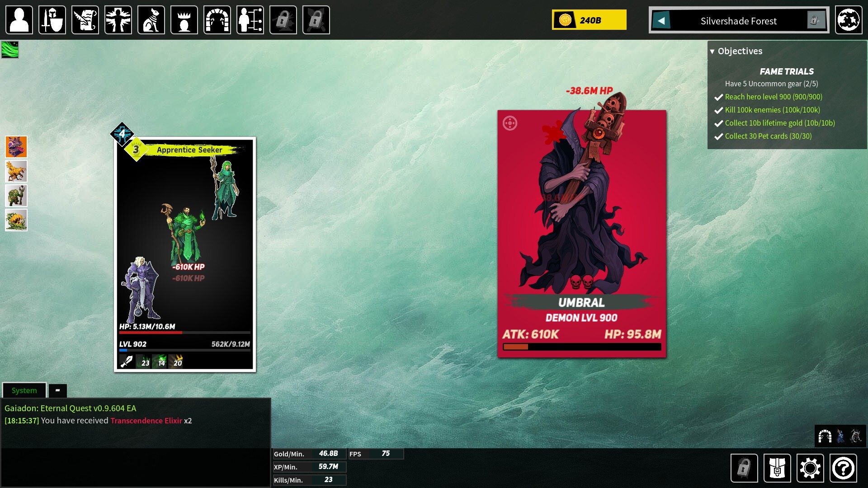Collapse the Objectives panel
This screenshot has height=488, width=868.
click(712, 52)
